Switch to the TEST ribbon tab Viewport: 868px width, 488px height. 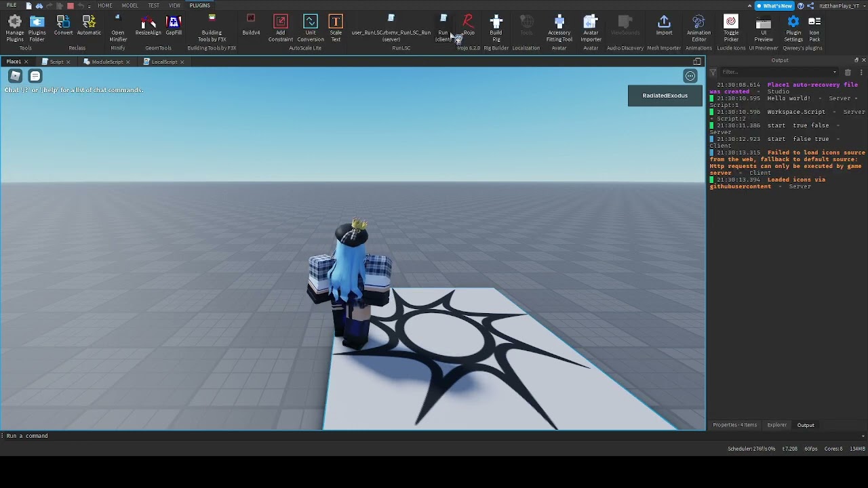pyautogui.click(x=154, y=5)
